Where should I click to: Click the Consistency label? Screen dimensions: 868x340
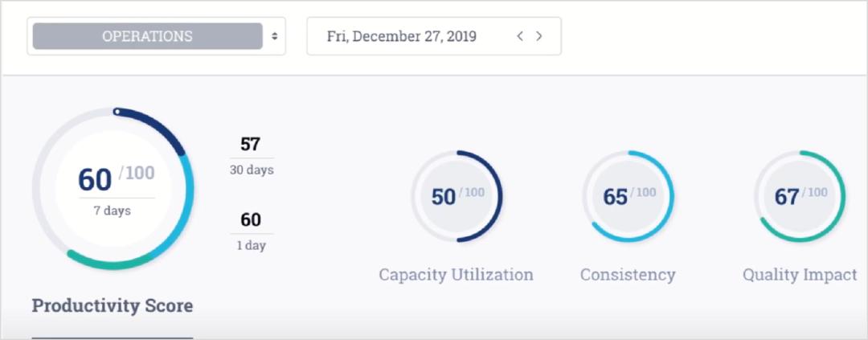[628, 275]
